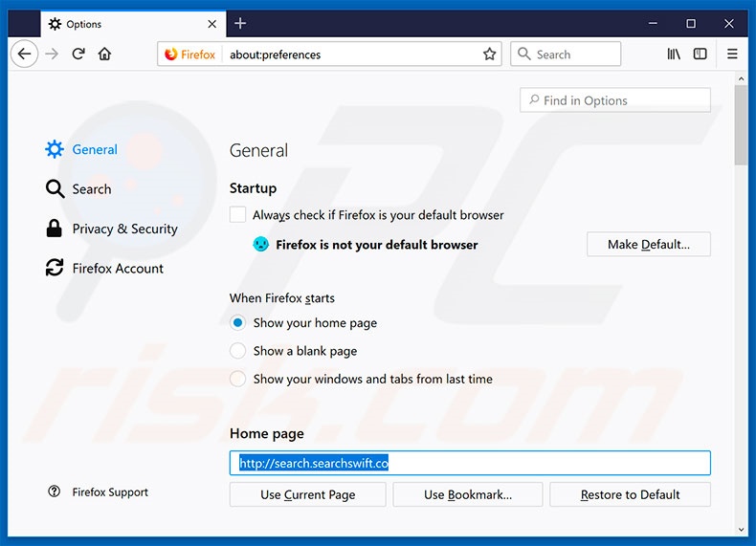Close the Options tab
The width and height of the screenshot is (756, 546).
point(212,24)
